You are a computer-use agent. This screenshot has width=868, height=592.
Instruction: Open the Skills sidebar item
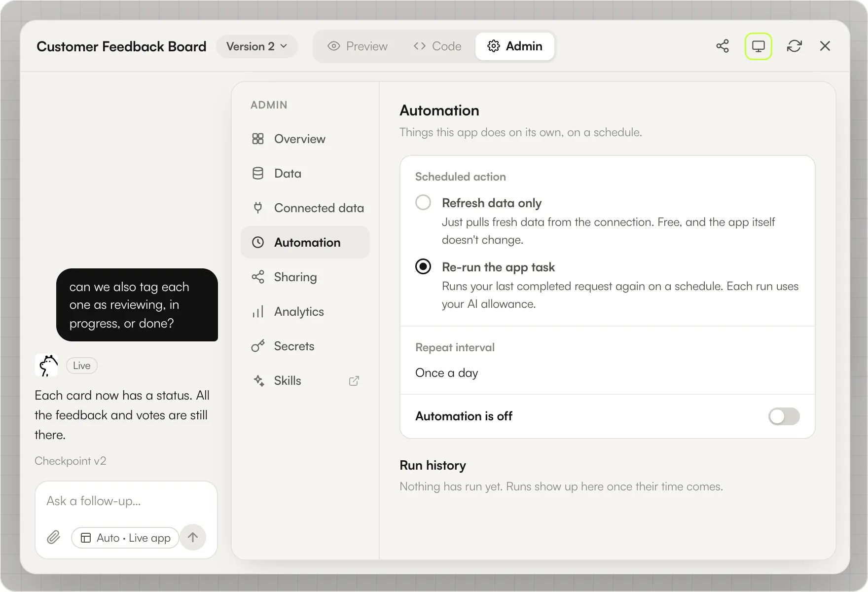tap(305, 381)
